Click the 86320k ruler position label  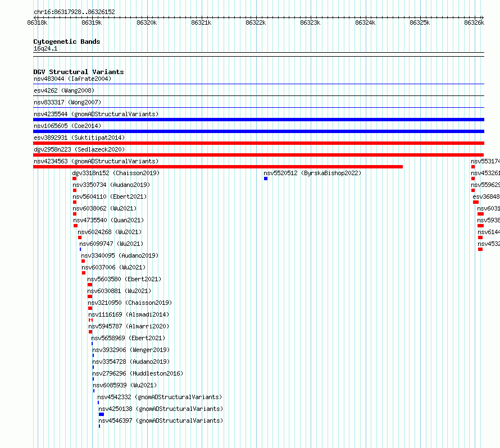[147, 22]
